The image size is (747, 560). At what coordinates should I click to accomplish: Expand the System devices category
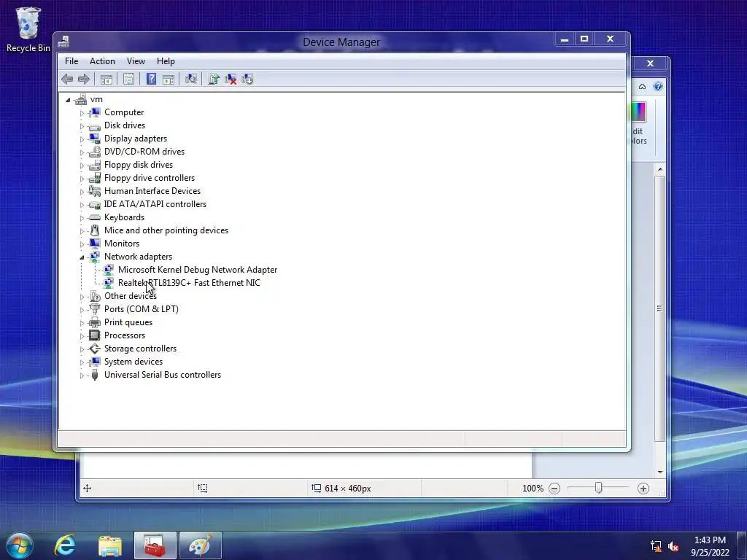coord(82,362)
